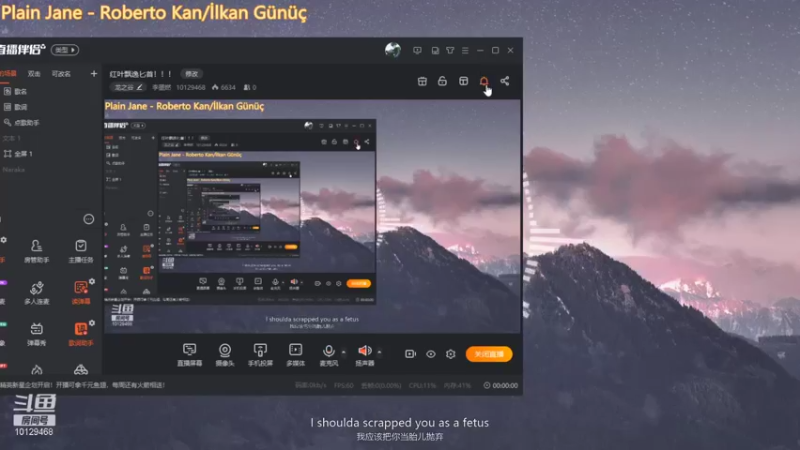Open mobile screen casting (手机投屏)
The width and height of the screenshot is (800, 450).
point(260,355)
